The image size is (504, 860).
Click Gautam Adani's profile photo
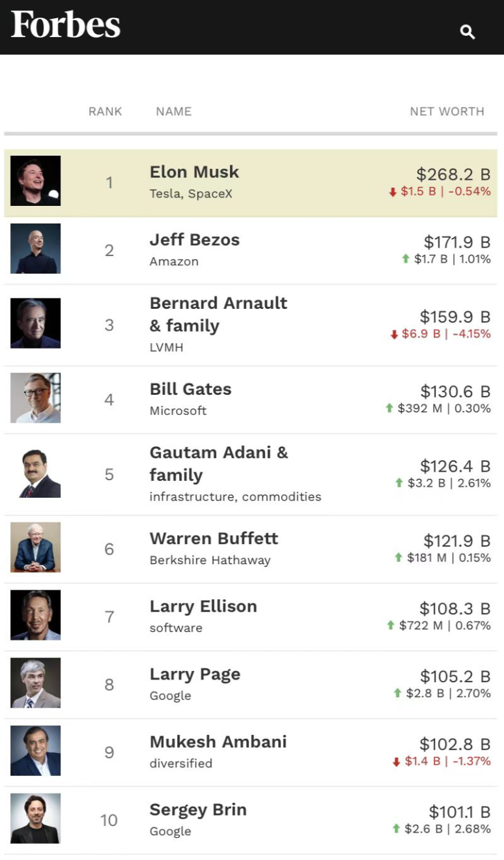(x=36, y=473)
